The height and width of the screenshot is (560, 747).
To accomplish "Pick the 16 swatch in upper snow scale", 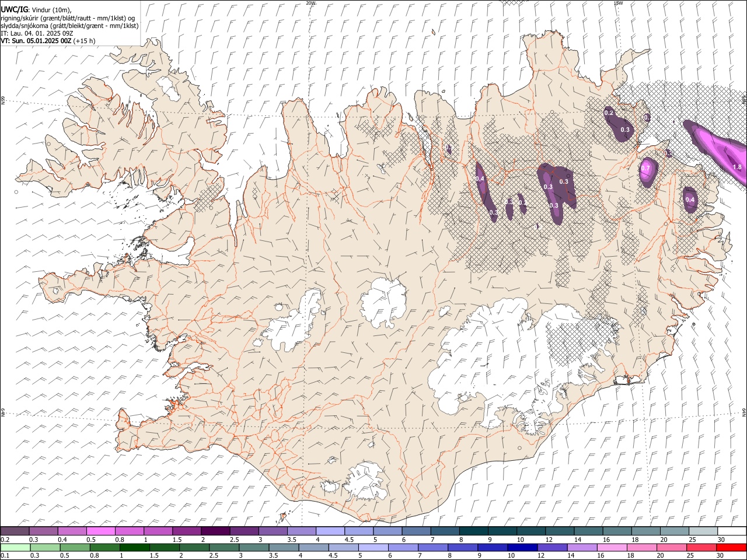I will click(617, 531).
